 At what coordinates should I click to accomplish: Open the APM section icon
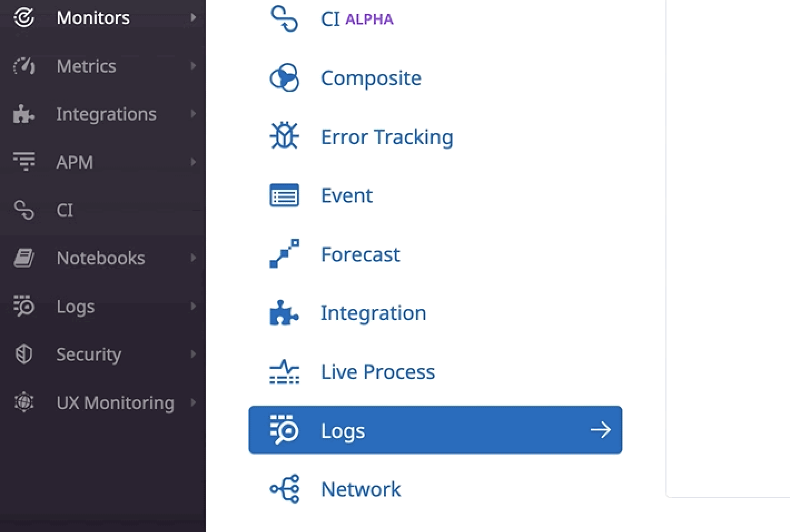point(23,161)
